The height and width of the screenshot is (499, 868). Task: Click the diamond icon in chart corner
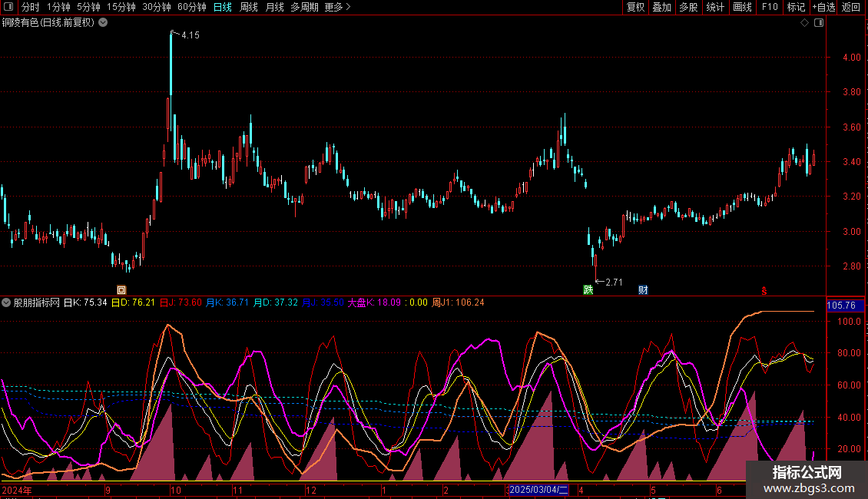coord(805,23)
